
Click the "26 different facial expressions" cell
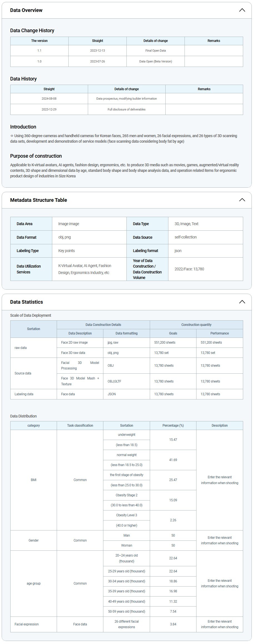pyautogui.click(x=126, y=624)
